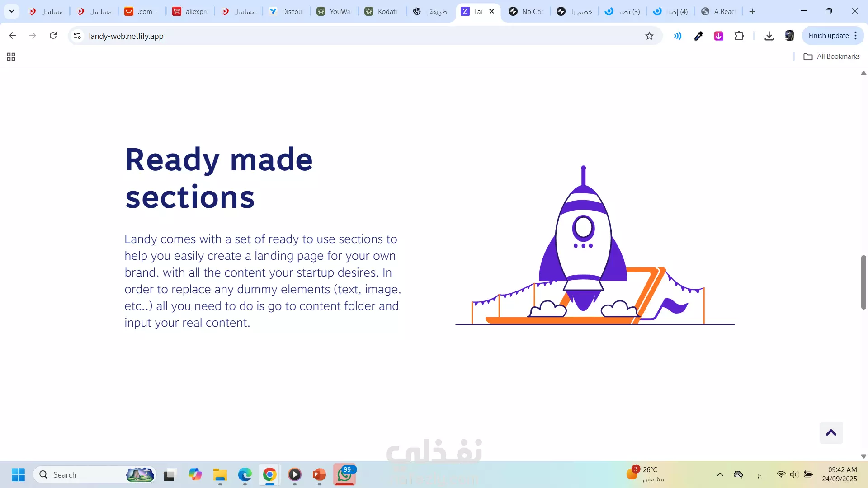Image resolution: width=868 pixels, height=488 pixels.
Task: Click the Finish update button
Action: [828, 36]
